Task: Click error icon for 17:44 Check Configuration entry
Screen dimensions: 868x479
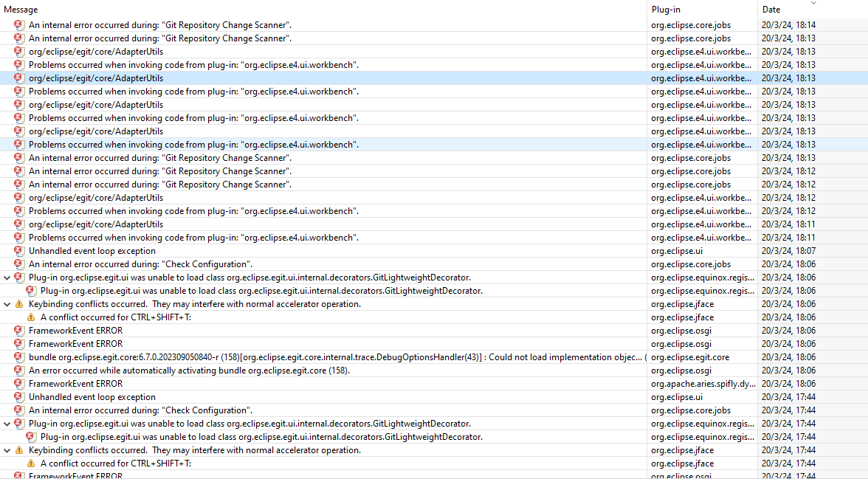Action: pyautogui.click(x=19, y=410)
